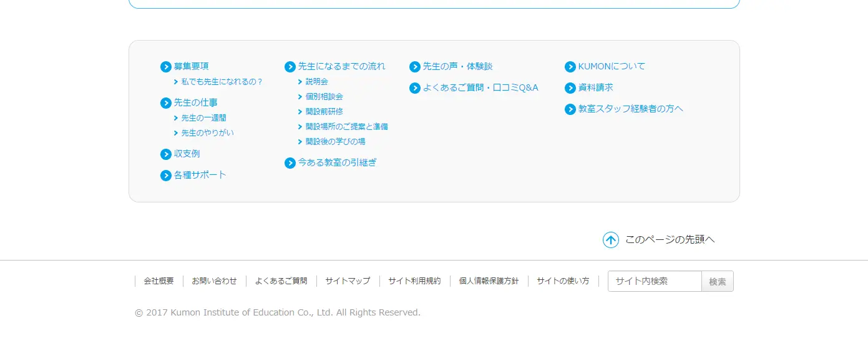Click the arrow icon beside 収支例
Viewport: 868px width, 358px height.
166,154
